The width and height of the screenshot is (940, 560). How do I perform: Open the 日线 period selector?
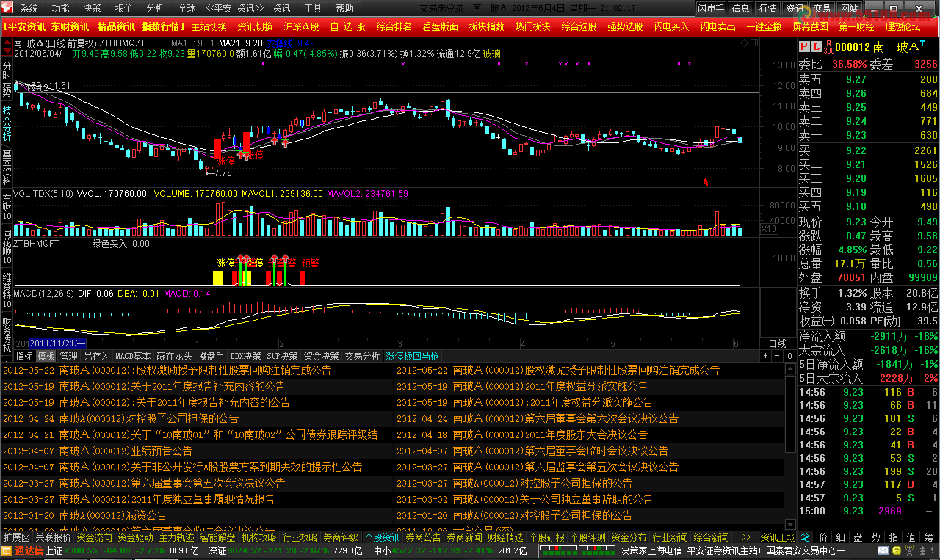777,343
